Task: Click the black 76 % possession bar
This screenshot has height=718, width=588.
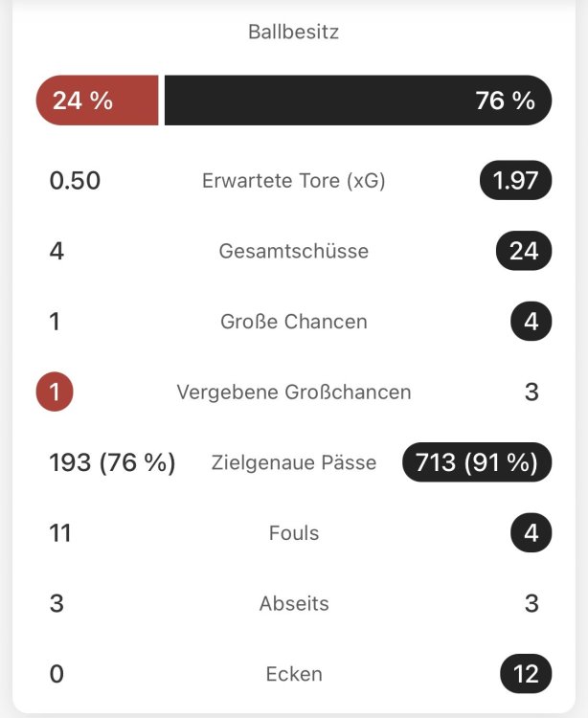Action: pyautogui.click(x=357, y=101)
